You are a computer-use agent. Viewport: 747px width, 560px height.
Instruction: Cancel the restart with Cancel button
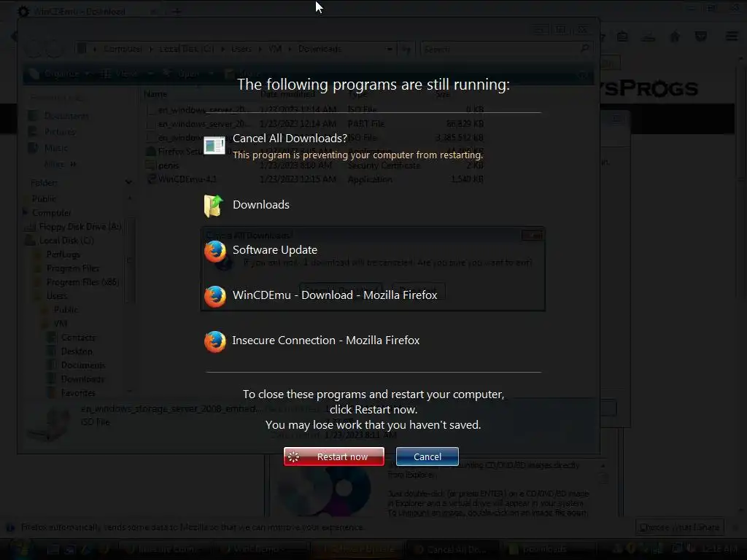pos(427,456)
